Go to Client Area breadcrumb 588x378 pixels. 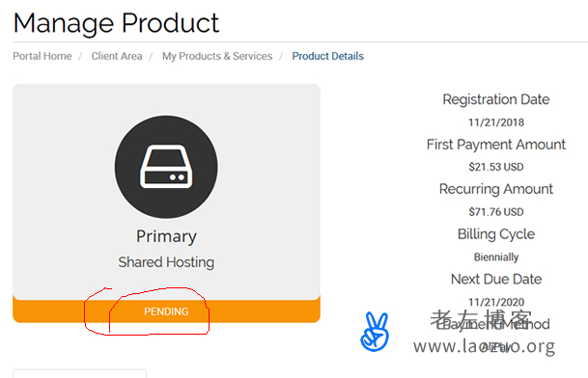click(117, 56)
